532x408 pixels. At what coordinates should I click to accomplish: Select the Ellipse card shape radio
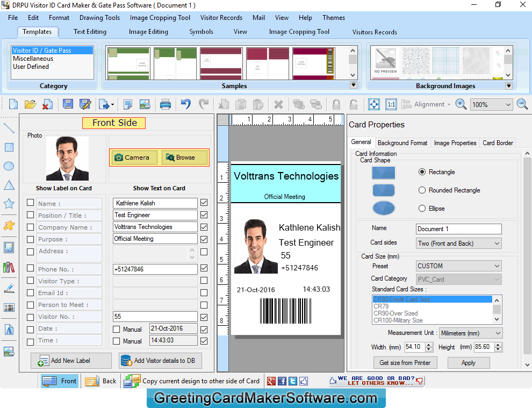click(x=422, y=209)
